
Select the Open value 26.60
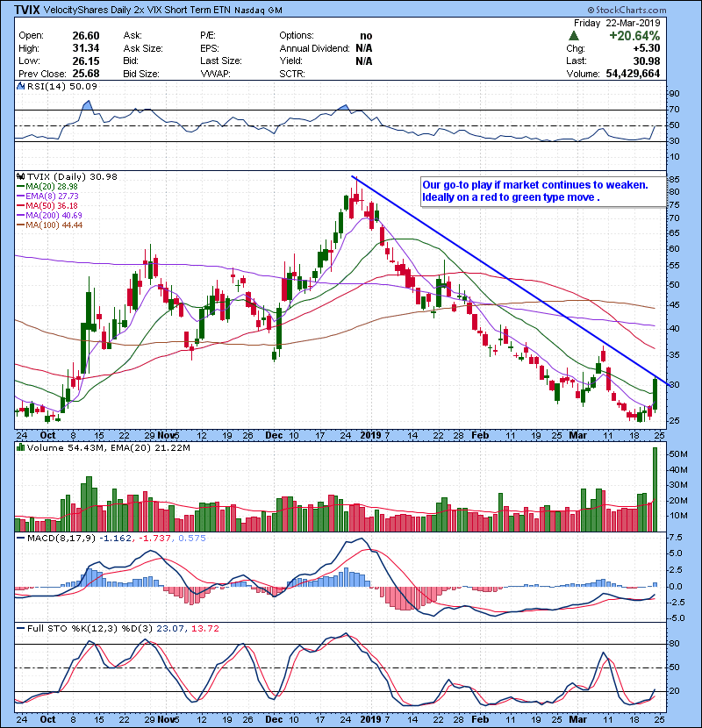point(86,36)
